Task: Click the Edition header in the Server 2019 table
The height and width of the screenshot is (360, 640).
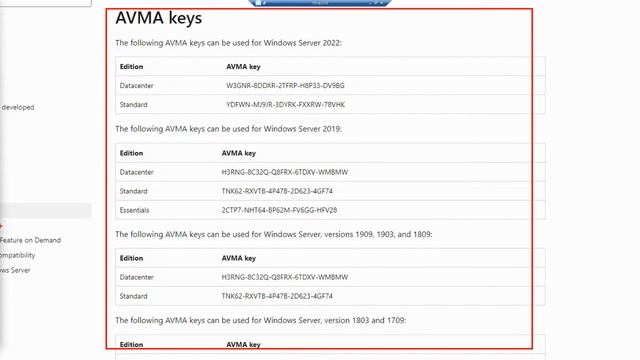Action: click(x=131, y=153)
